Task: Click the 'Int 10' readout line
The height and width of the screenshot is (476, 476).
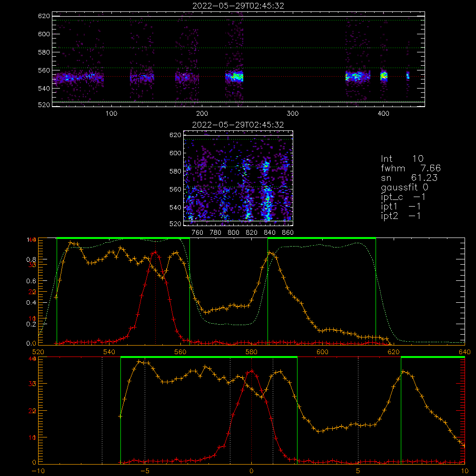Action: pos(402,159)
